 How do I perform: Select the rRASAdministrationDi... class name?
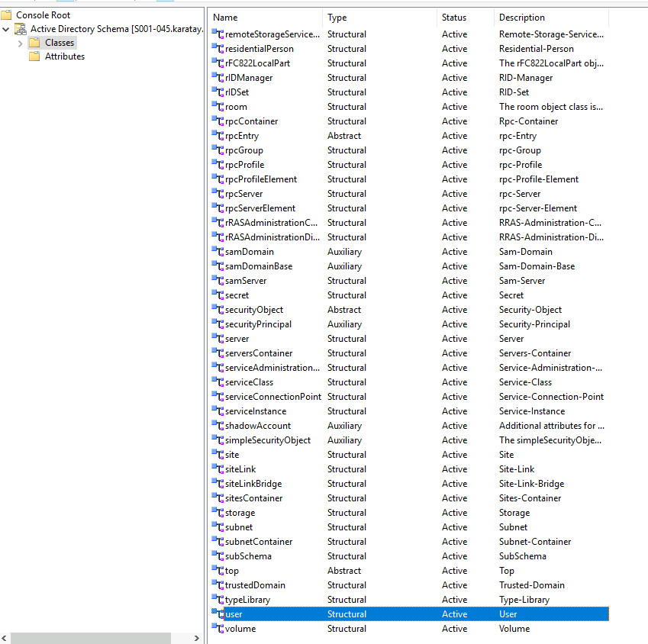(x=272, y=237)
